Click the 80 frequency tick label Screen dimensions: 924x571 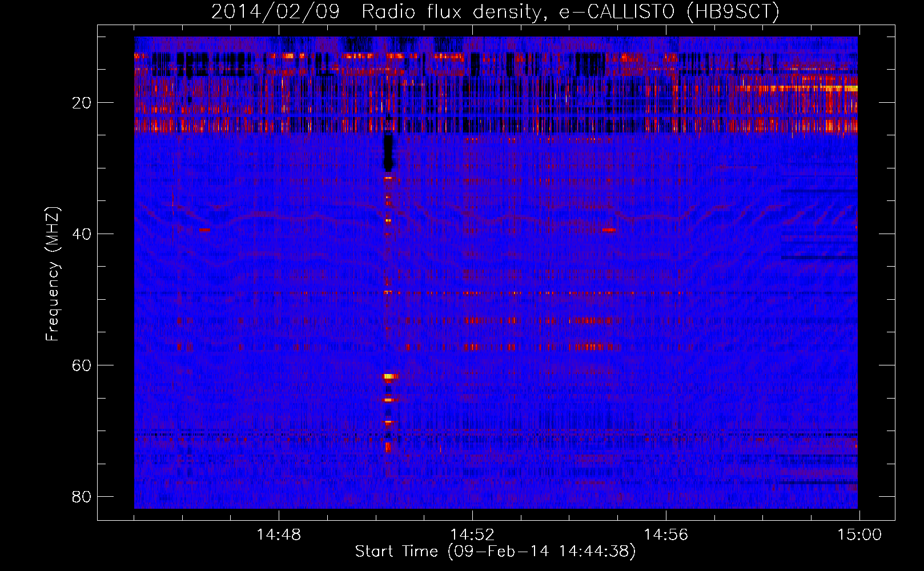click(x=82, y=497)
